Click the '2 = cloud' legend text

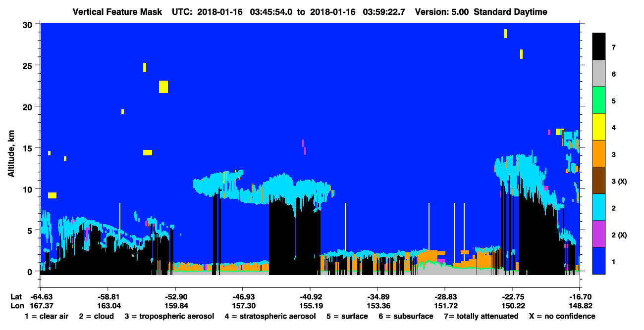tap(96, 316)
